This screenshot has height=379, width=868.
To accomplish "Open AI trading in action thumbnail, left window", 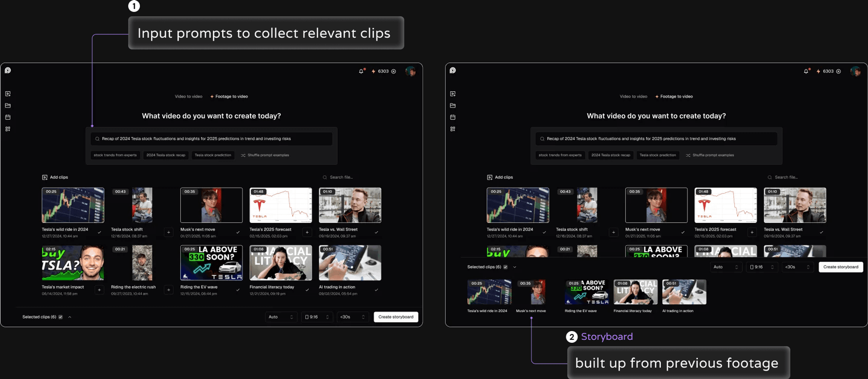I will pos(350,263).
